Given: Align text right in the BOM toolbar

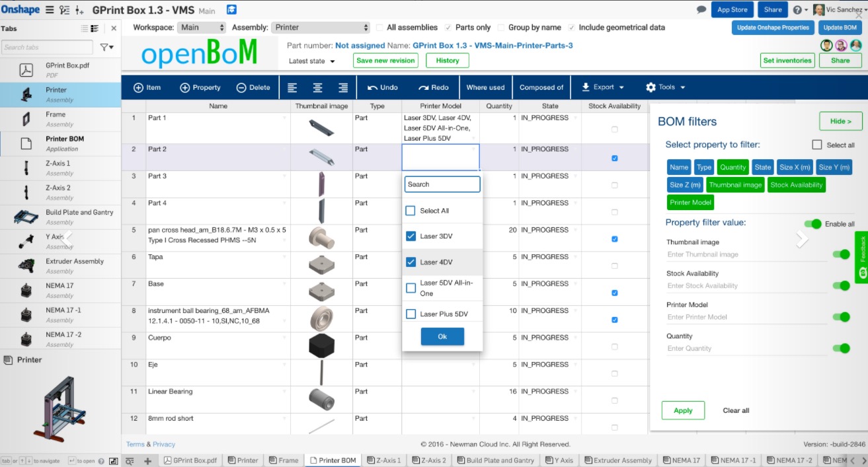Looking at the screenshot, I should click(343, 87).
